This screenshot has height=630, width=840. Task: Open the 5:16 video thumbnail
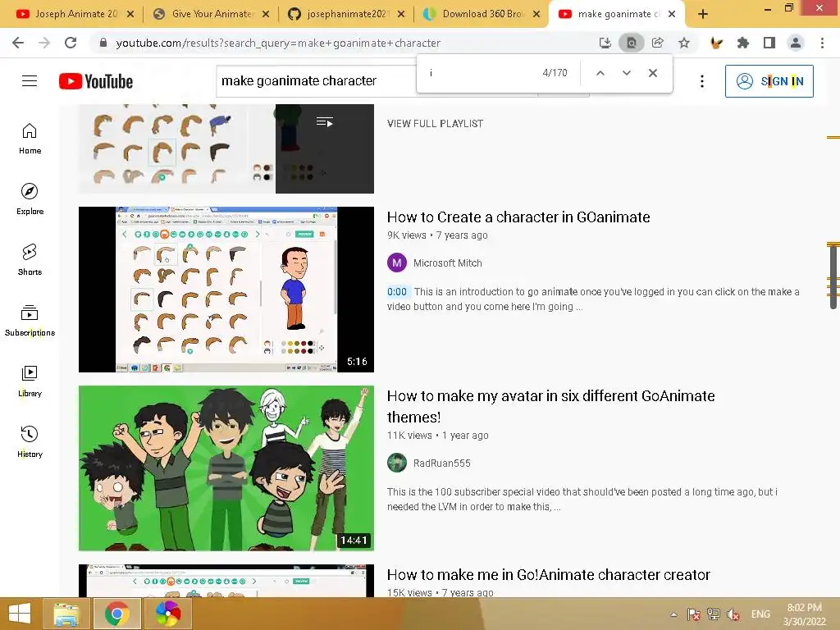coord(226,290)
